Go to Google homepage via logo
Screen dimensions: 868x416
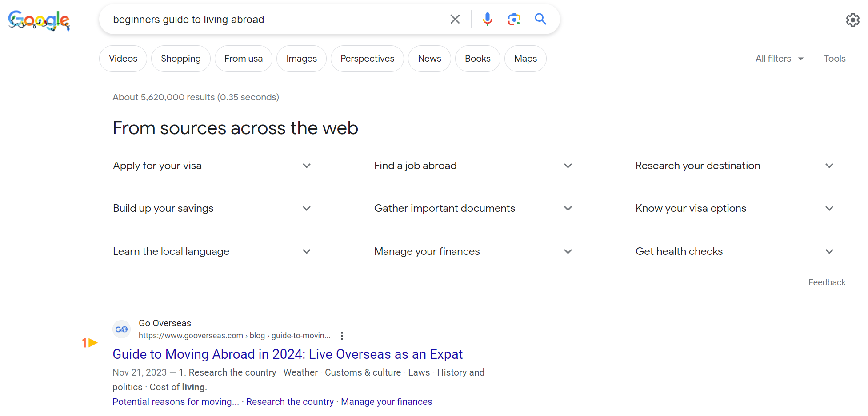(39, 20)
